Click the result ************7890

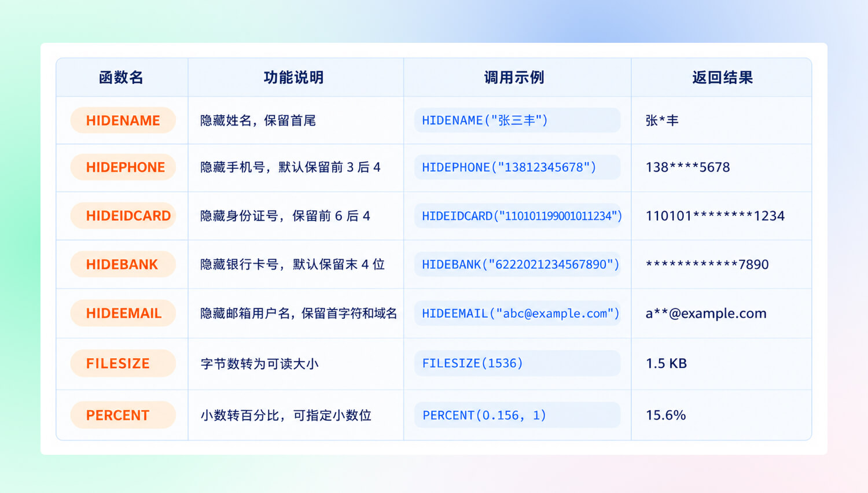[x=707, y=264]
